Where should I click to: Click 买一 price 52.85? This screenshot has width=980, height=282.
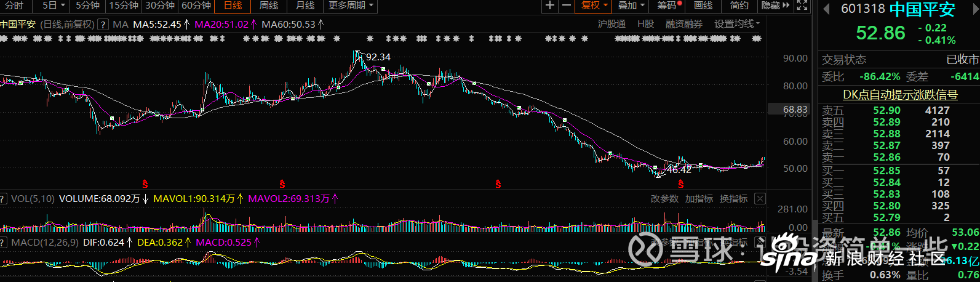(886, 171)
